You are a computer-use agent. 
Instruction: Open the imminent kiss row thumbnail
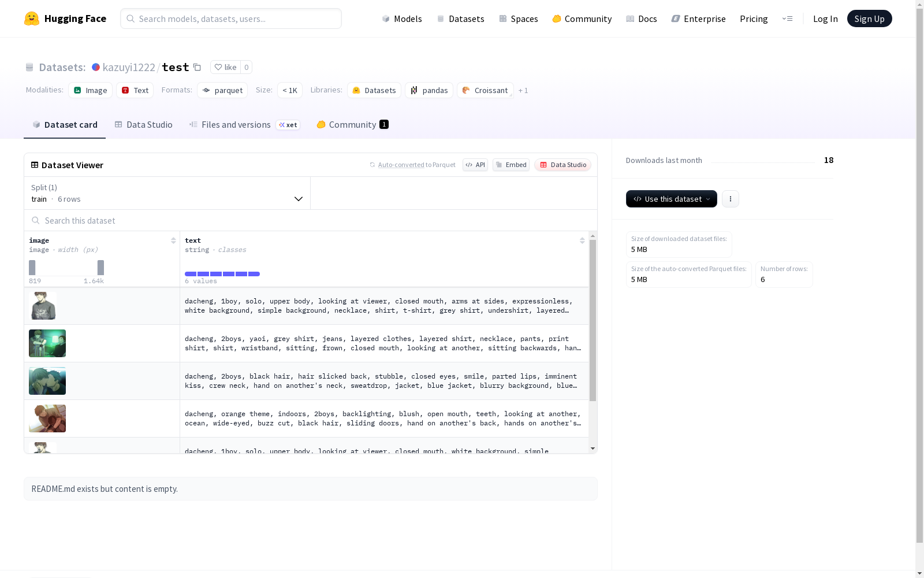(47, 381)
